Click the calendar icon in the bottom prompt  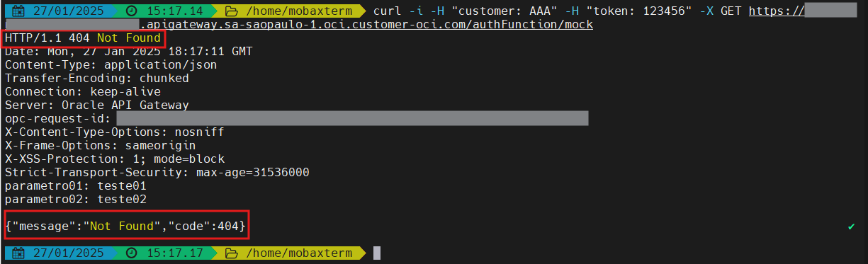click(x=19, y=253)
